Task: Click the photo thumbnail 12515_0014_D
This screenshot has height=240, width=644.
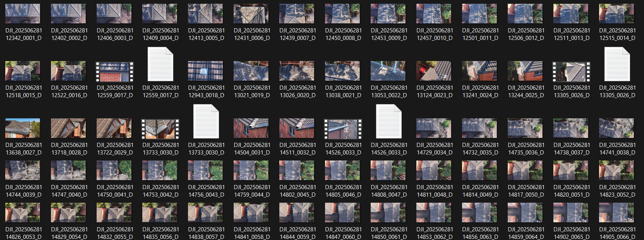Action: click(x=617, y=14)
